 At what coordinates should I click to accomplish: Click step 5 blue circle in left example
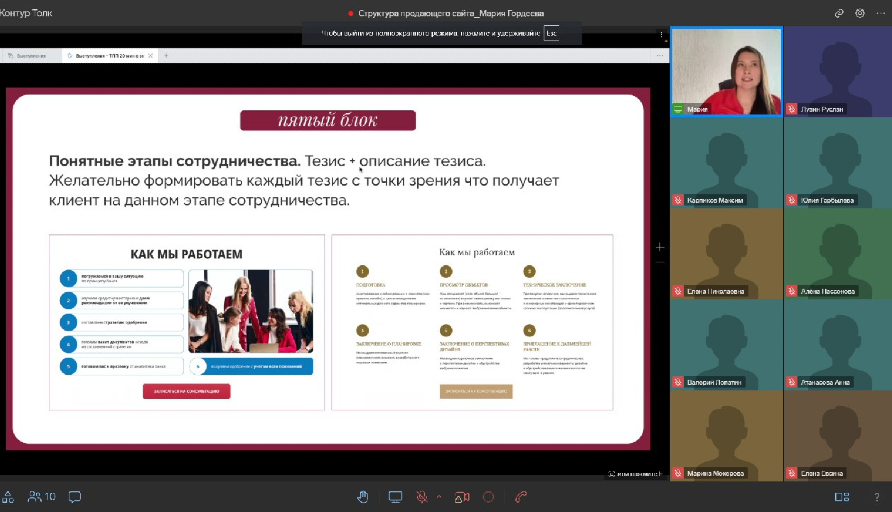click(x=68, y=366)
